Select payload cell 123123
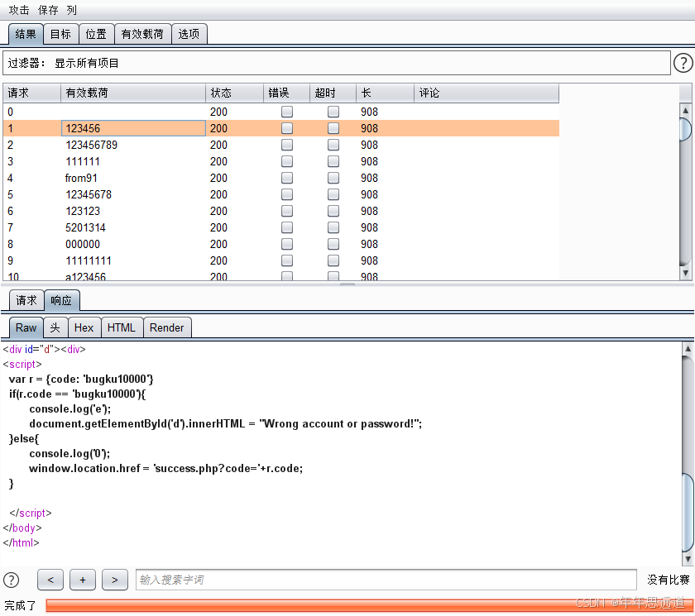 pos(133,211)
